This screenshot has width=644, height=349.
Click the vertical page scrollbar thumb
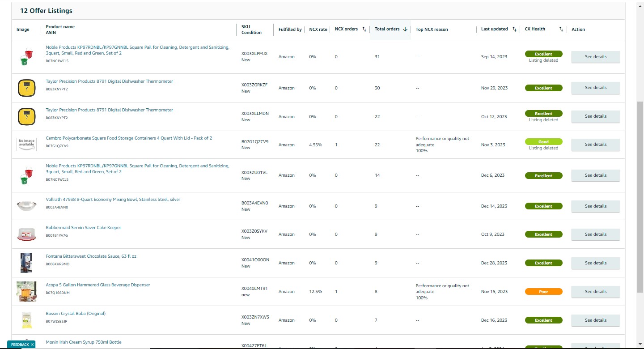(640, 197)
